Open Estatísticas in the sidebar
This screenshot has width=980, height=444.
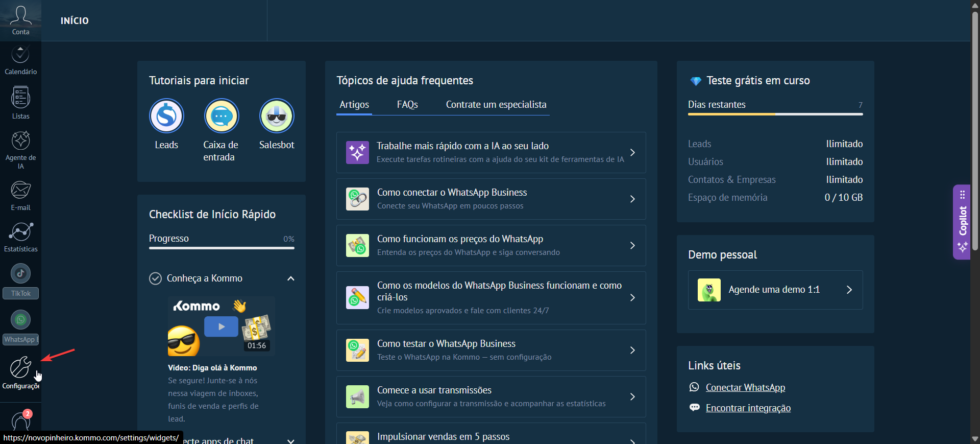coord(20,232)
